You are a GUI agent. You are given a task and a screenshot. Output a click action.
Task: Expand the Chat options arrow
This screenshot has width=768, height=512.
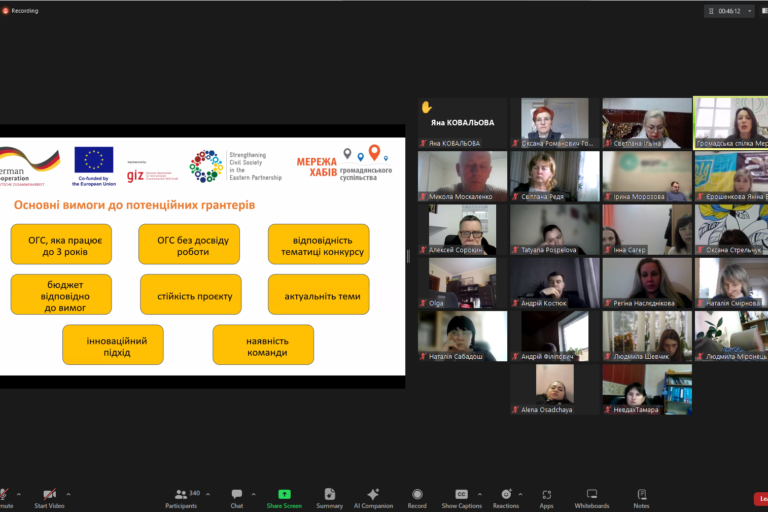pos(253,494)
